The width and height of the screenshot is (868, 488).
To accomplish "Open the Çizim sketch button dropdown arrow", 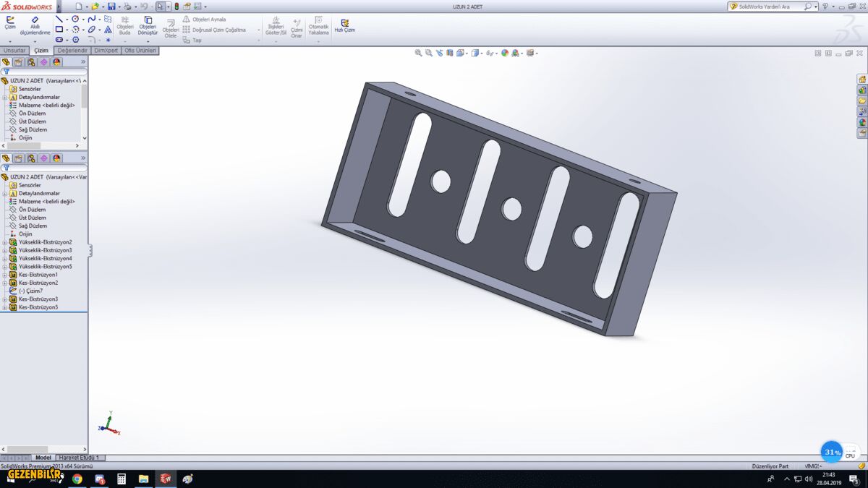I will tap(10, 41).
